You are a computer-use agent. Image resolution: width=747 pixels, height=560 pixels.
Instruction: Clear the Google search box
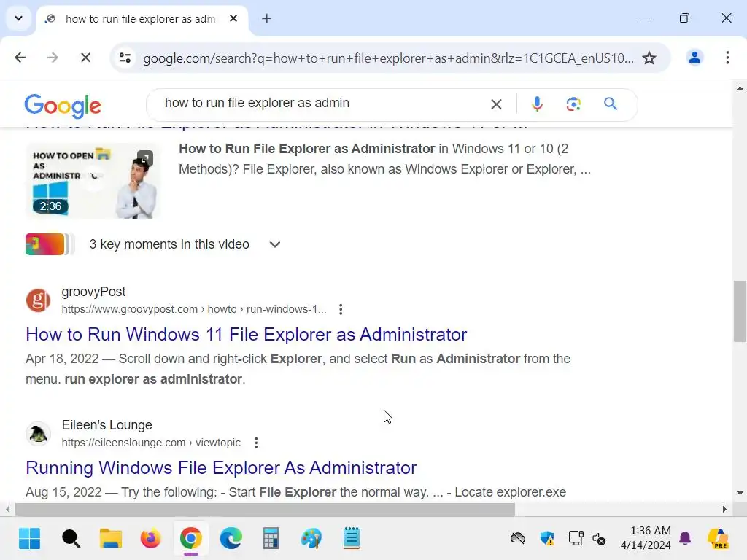(x=496, y=104)
